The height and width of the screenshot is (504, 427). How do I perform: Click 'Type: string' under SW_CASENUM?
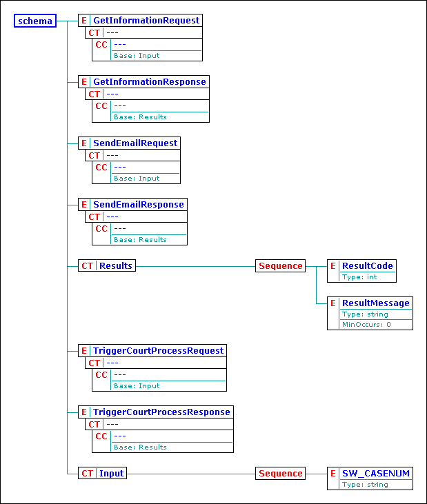(365, 485)
